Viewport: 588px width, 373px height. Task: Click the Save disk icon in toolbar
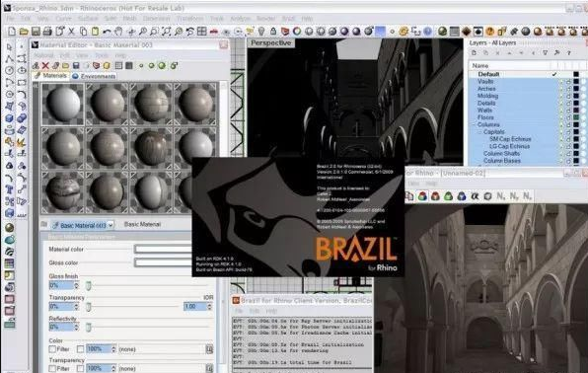[36, 32]
